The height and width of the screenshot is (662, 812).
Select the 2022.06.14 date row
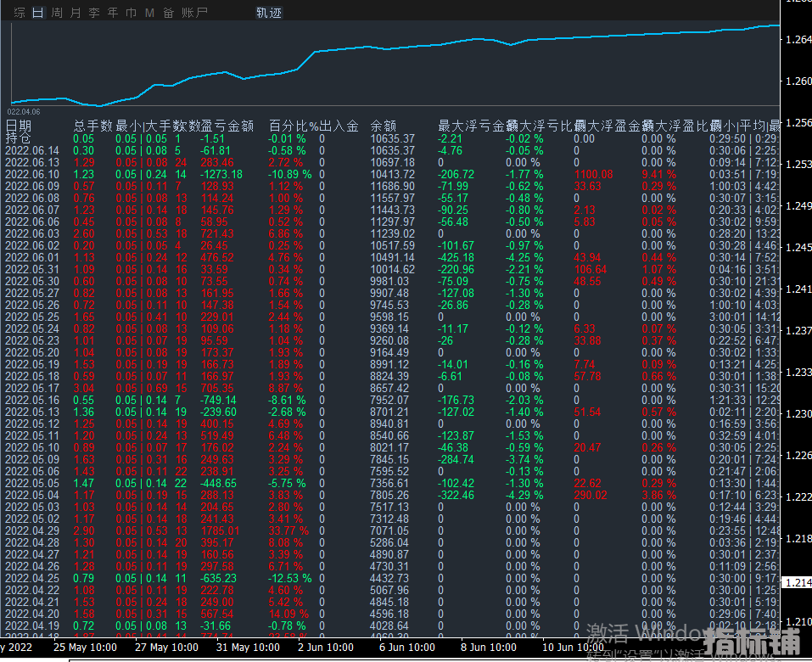32,151
